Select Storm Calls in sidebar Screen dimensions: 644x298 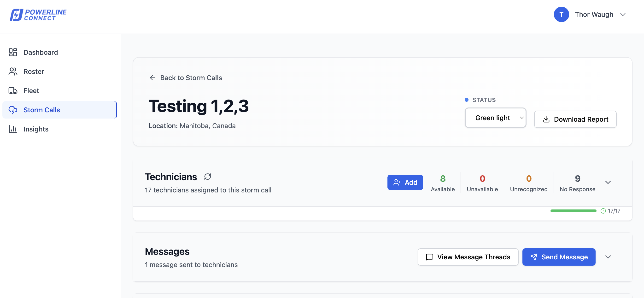click(x=59, y=110)
